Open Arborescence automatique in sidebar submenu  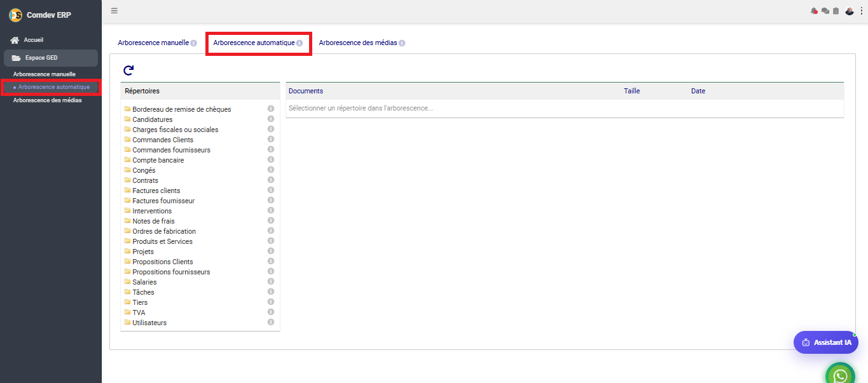click(54, 87)
